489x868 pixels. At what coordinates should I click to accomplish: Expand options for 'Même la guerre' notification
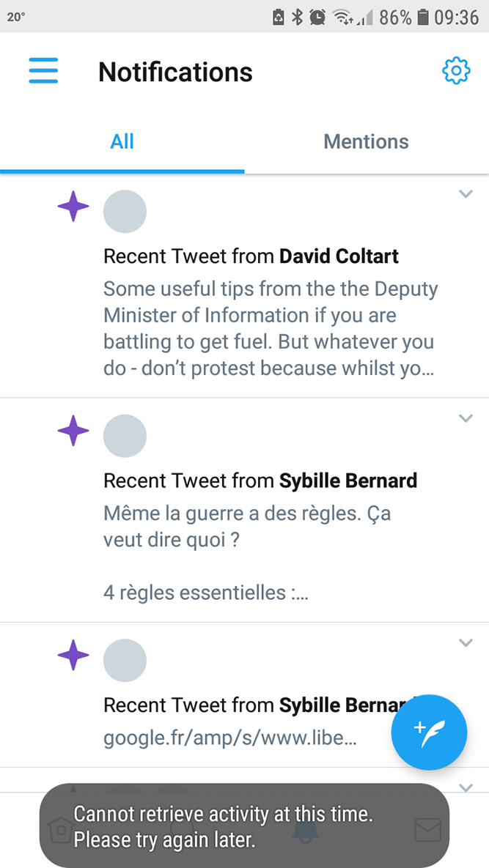[x=466, y=418]
